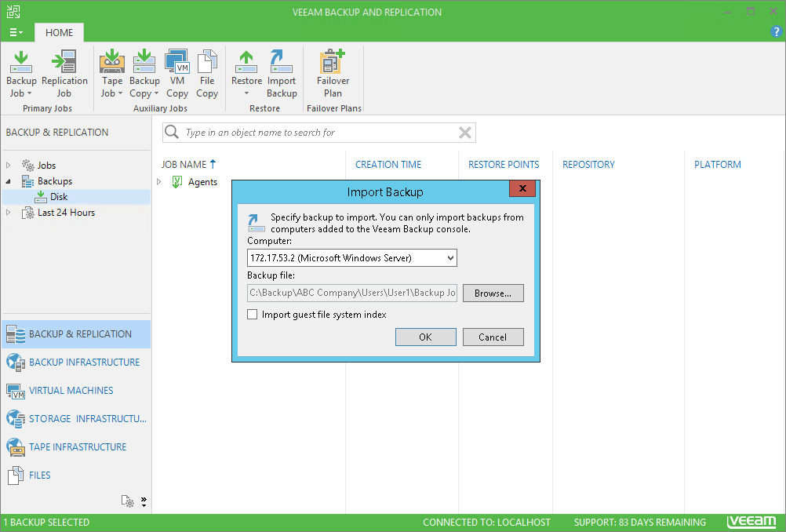Click the Veeam logo in status bar
Image resolution: width=786 pixels, height=532 pixels.
click(x=751, y=522)
